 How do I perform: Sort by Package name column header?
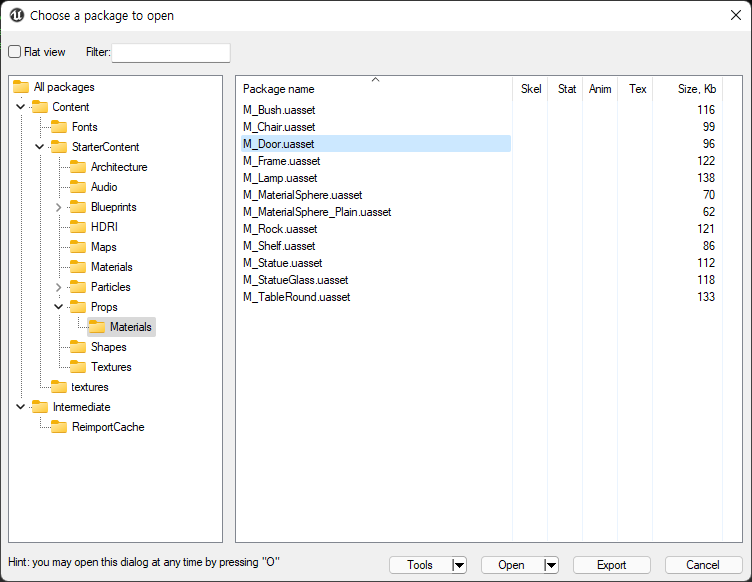374,89
